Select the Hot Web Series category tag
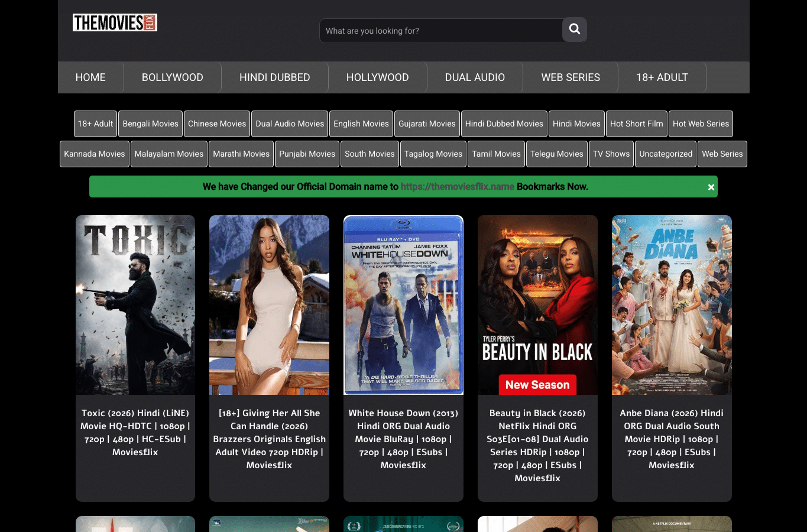The height and width of the screenshot is (532, 807). 701,124
